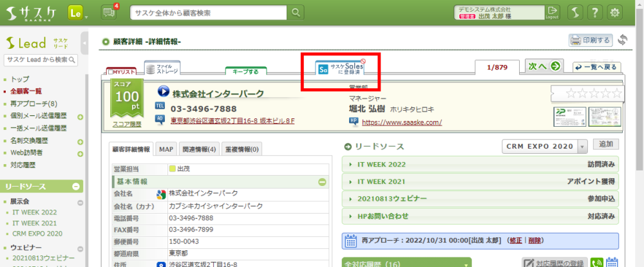Click the Saaske Sales registered badge
The width and height of the screenshot is (644, 267).
[x=341, y=69]
